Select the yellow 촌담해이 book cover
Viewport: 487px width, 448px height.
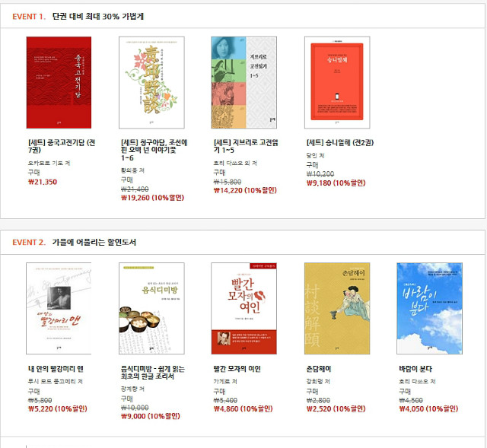337,308
